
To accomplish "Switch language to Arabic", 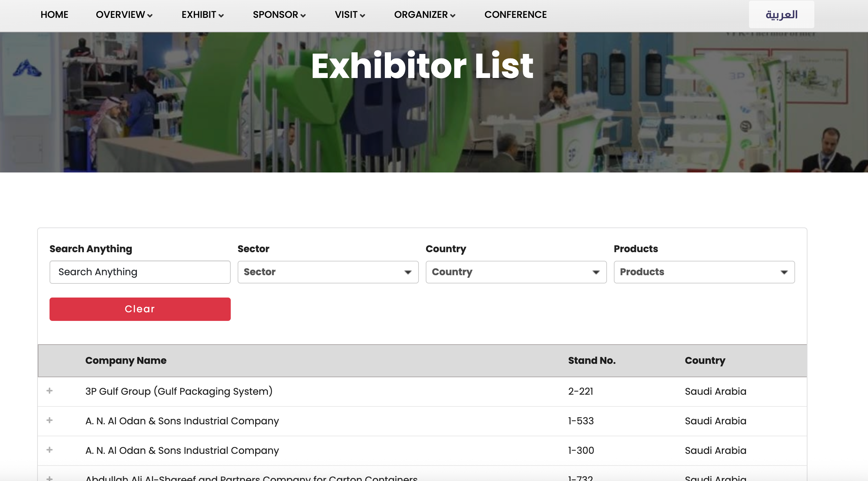I will point(781,15).
